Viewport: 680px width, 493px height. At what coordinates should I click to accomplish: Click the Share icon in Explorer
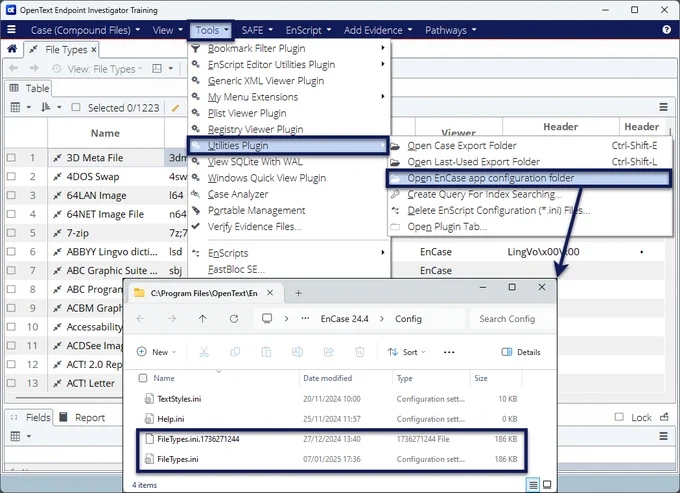(329, 352)
